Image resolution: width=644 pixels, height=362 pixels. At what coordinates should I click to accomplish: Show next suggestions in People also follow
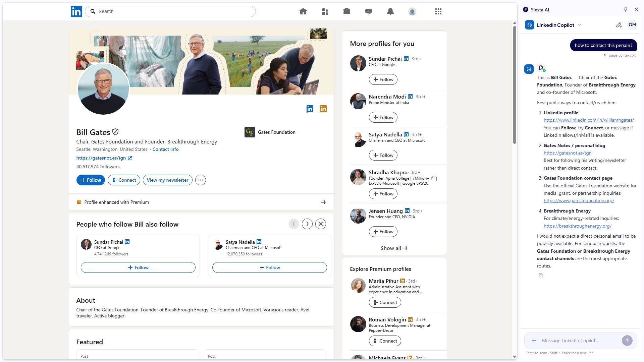307,224
